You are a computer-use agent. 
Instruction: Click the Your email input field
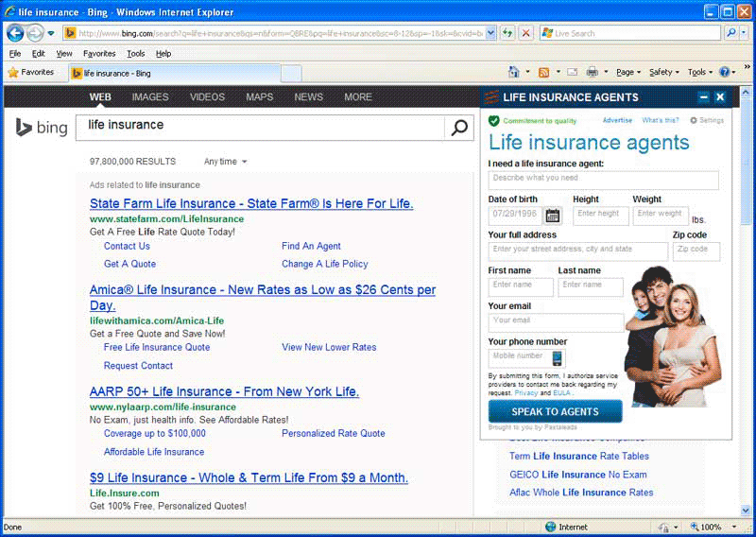pyautogui.click(x=556, y=322)
